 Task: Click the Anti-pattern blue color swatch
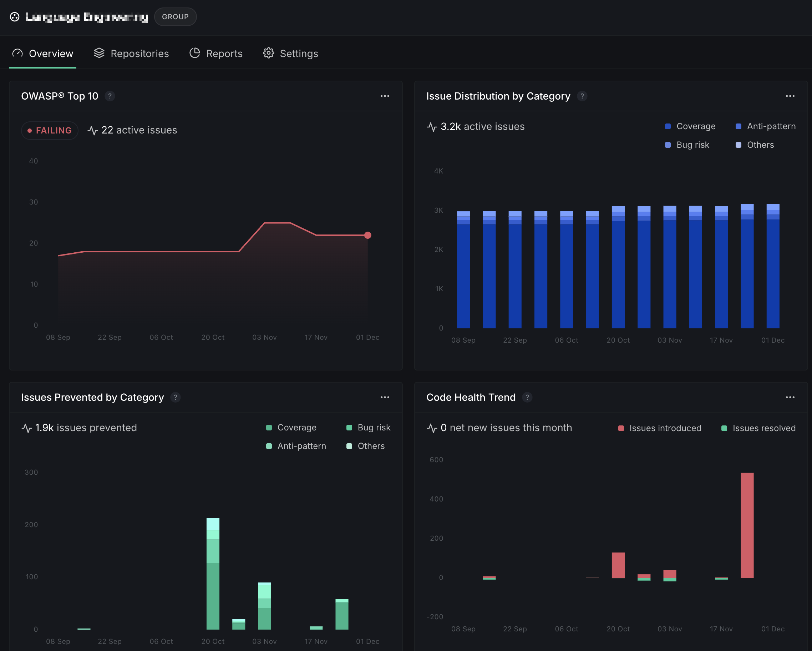[738, 126]
